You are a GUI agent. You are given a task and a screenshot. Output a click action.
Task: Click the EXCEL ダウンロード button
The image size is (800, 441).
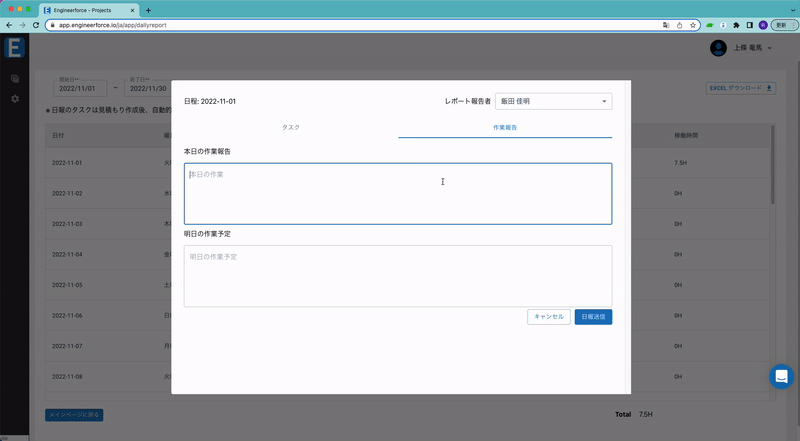click(x=740, y=88)
